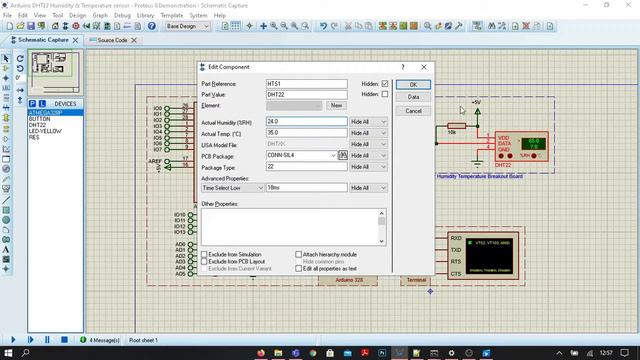The height and width of the screenshot is (360, 640).
Task: Click the Undo arrow icon
Action: [323, 26]
